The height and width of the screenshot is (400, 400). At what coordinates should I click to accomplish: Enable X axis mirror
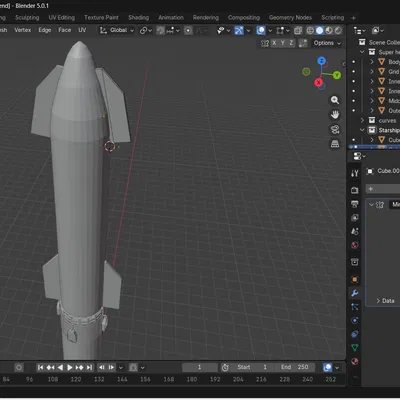(x=274, y=43)
